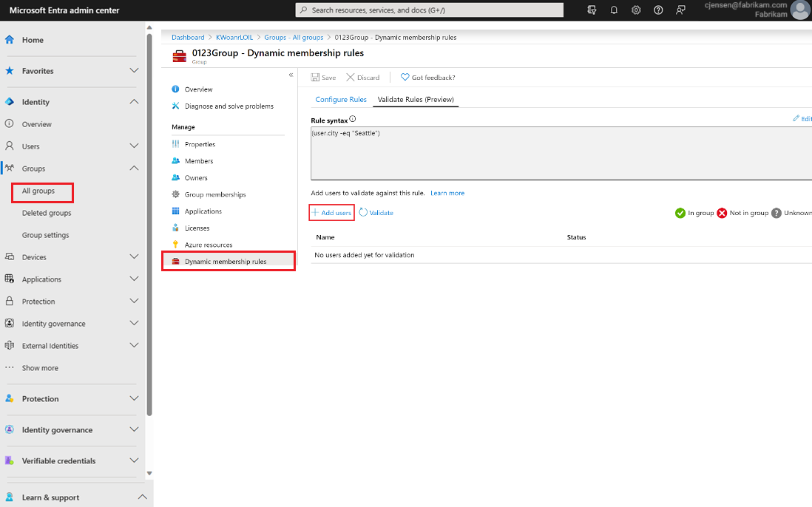
Task: Click the Learn & support icon
Action: tap(10, 497)
